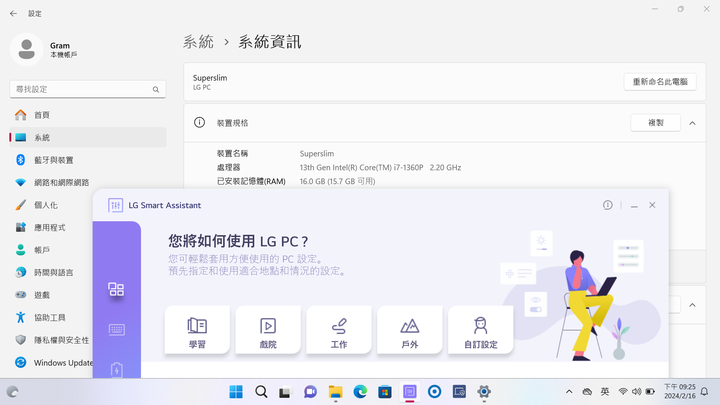This screenshot has height=405, width=720.
Task: Select the 學習 usage mode card
Action: pos(197,330)
